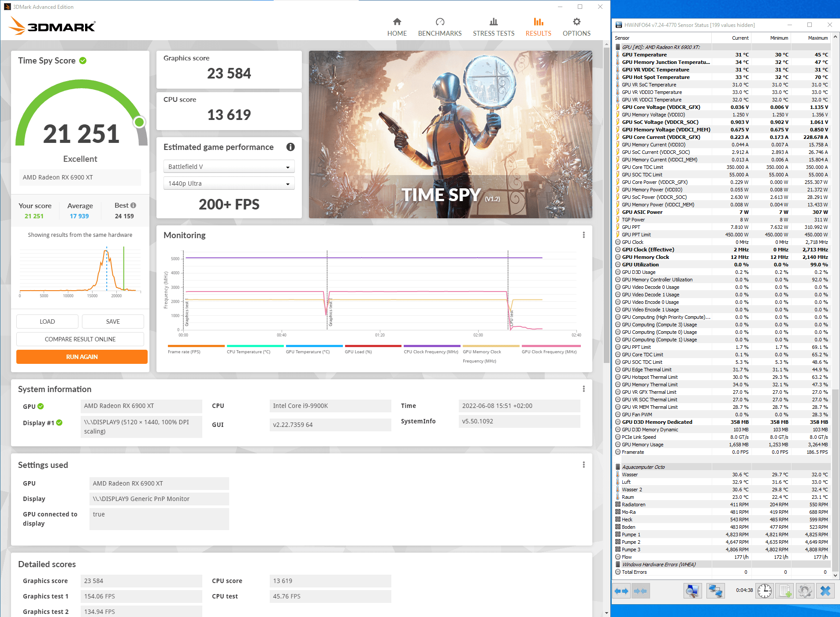
Task: Click the 3DMark app icon in the title bar
Action: [x=7, y=7]
